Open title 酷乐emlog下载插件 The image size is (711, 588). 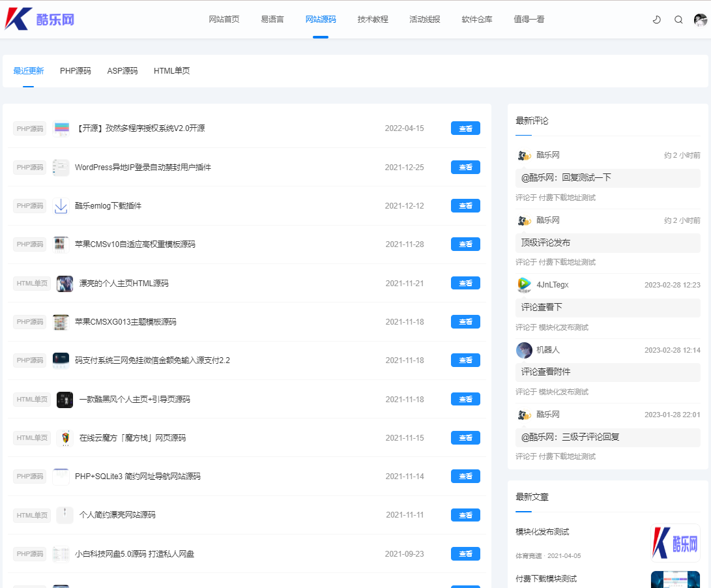pos(108,205)
